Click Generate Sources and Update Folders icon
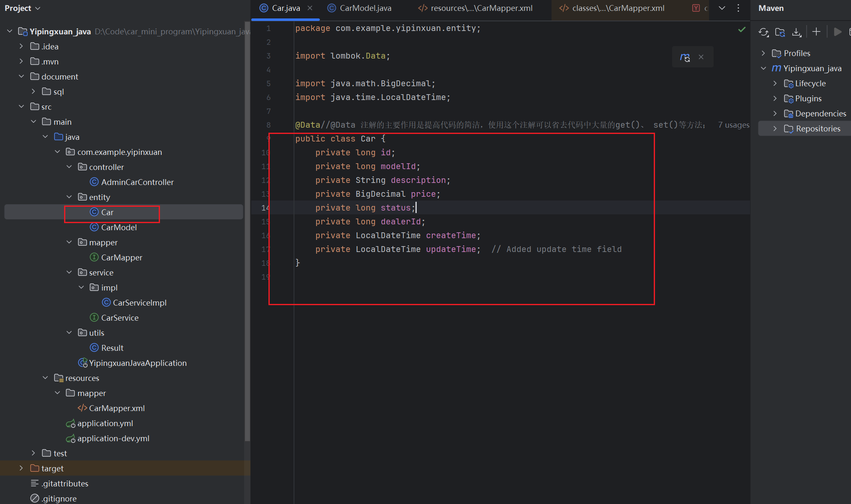Viewport: 851px width, 504px height. pos(780,32)
